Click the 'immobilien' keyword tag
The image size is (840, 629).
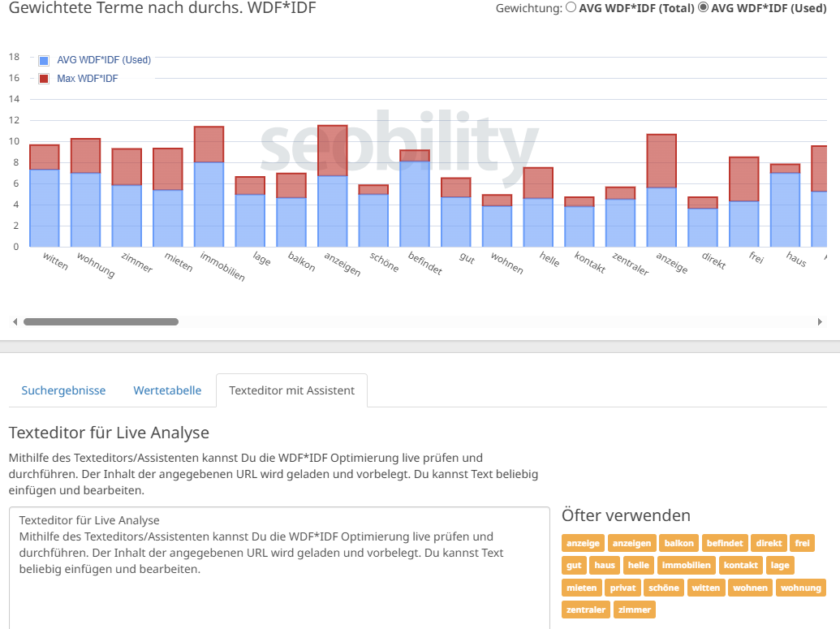point(687,565)
